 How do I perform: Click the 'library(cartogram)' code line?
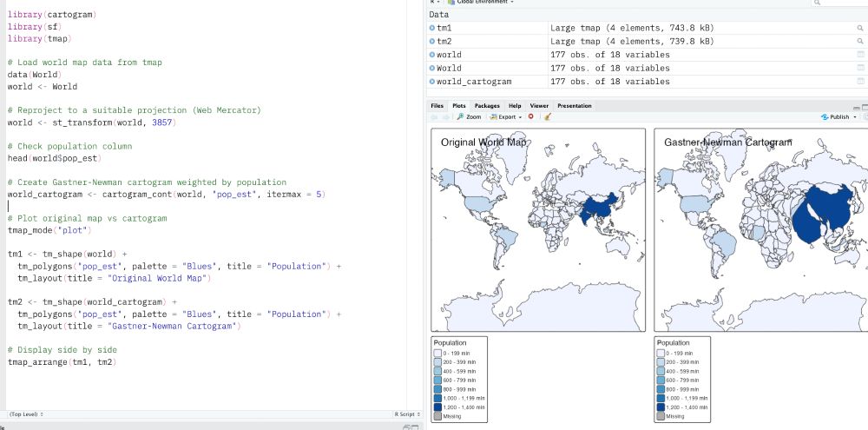52,15
